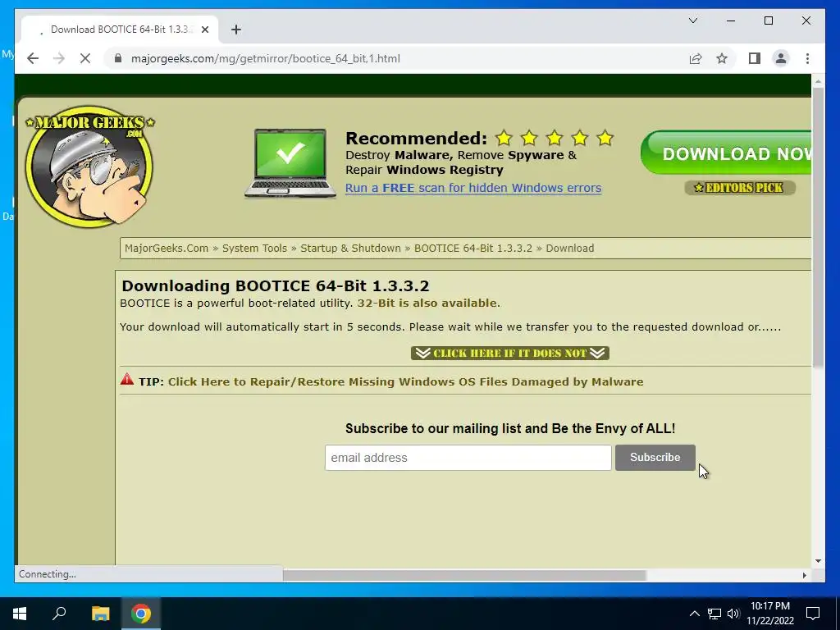Focus the email address field
The image size is (840, 630).
[468, 458]
